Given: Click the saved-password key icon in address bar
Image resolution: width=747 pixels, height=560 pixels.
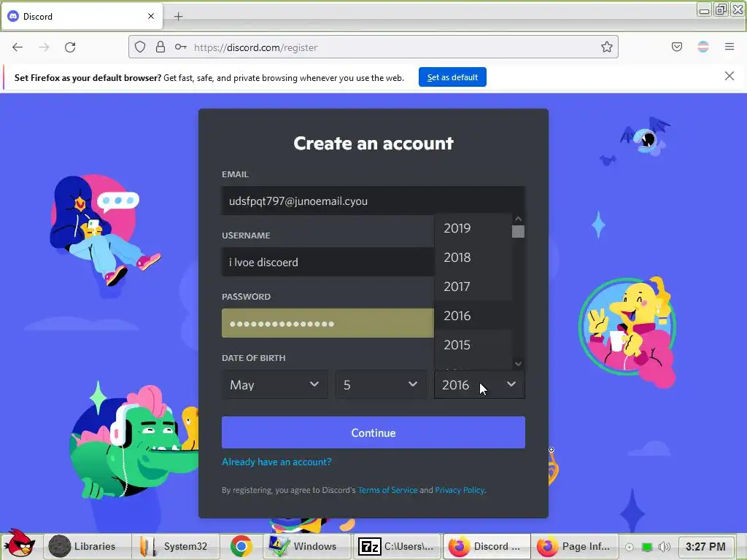Looking at the screenshot, I should pyautogui.click(x=181, y=47).
